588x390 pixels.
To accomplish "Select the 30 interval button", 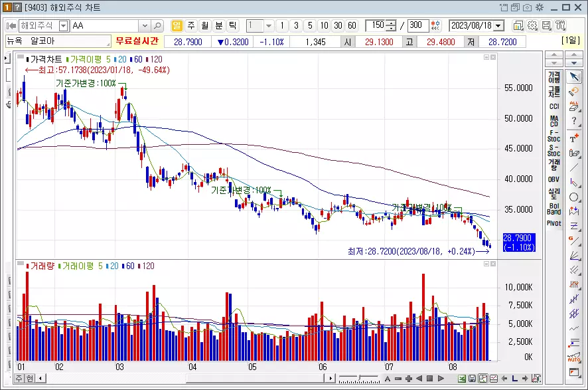I will (338, 25).
